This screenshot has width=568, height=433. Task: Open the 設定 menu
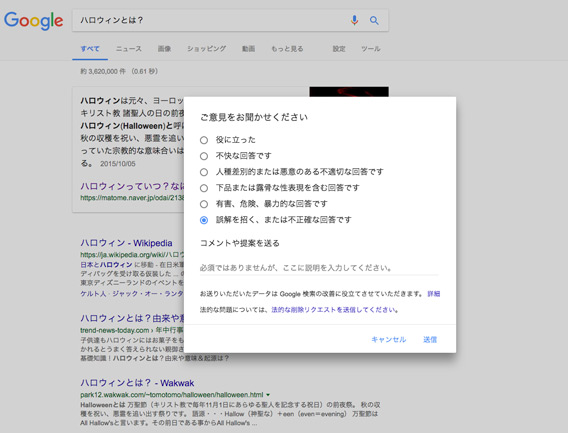pos(339,49)
